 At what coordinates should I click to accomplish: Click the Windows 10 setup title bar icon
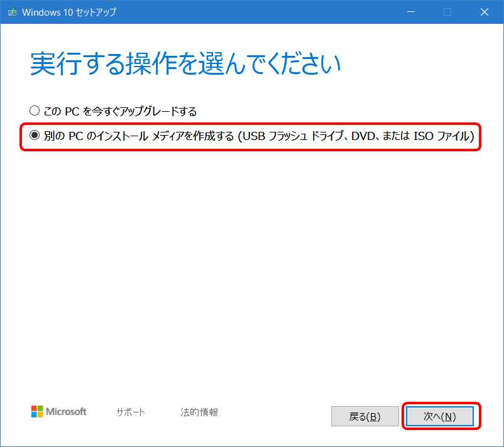pos(12,12)
